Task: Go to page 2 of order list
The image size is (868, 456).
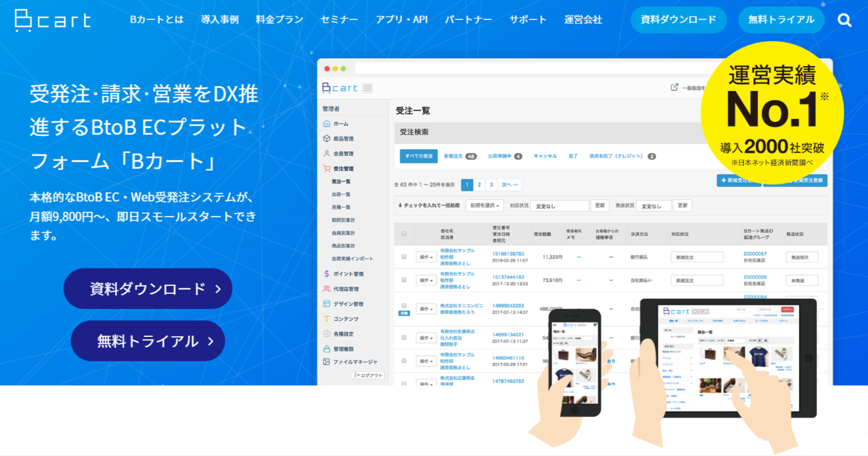Action: pyautogui.click(x=479, y=185)
